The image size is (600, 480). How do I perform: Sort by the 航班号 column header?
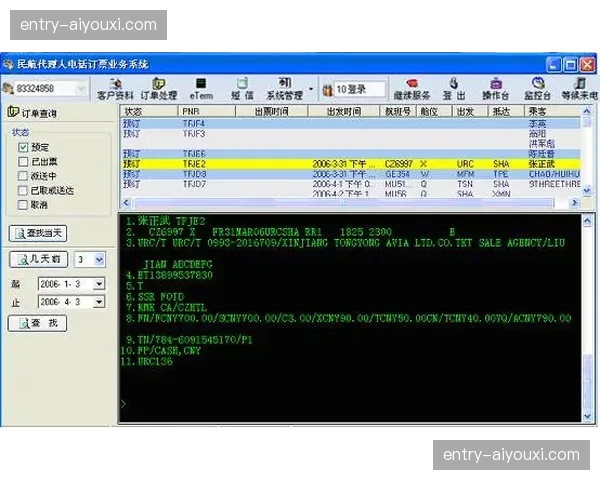point(398,111)
